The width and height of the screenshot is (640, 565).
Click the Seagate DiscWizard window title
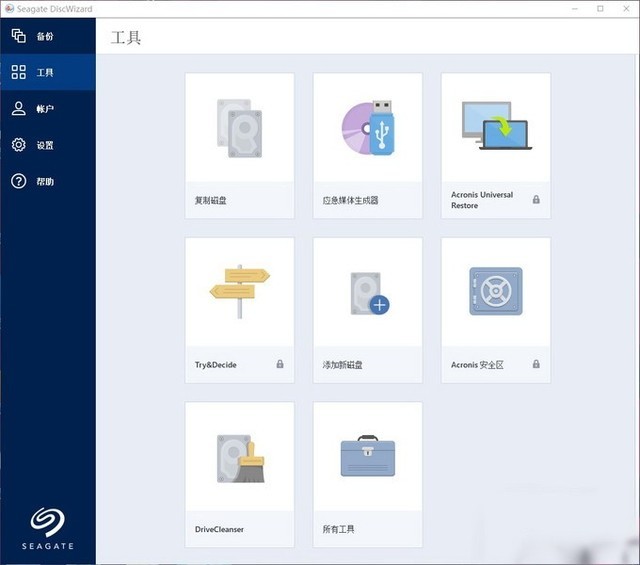(55, 9)
